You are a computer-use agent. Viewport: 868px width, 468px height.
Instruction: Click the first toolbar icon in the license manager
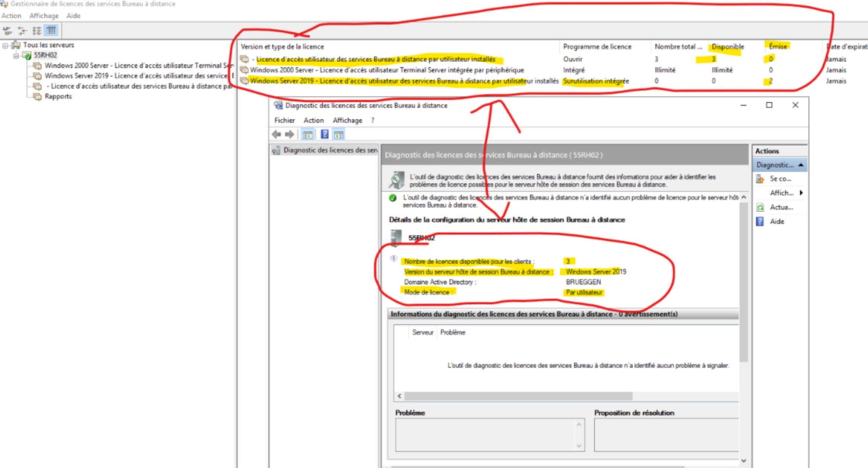[7, 30]
